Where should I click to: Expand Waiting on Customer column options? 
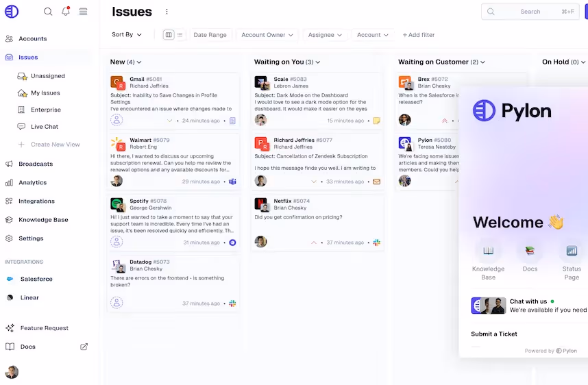tap(482, 62)
